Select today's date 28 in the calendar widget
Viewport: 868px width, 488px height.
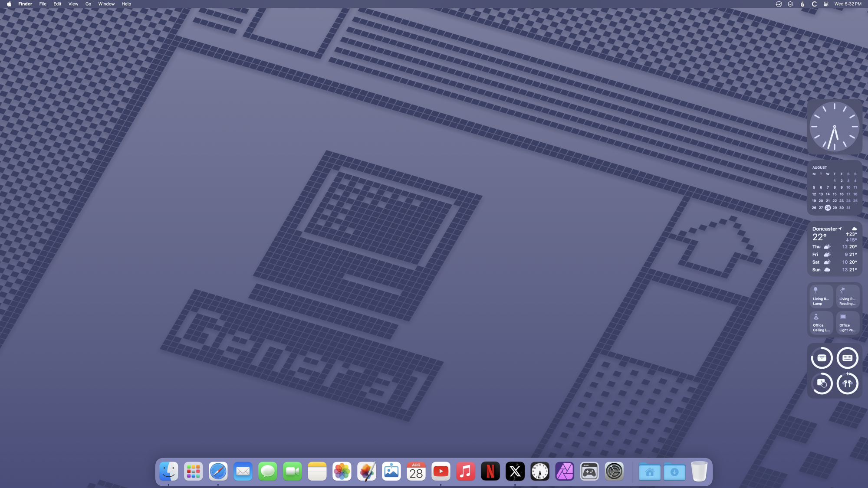click(x=828, y=208)
